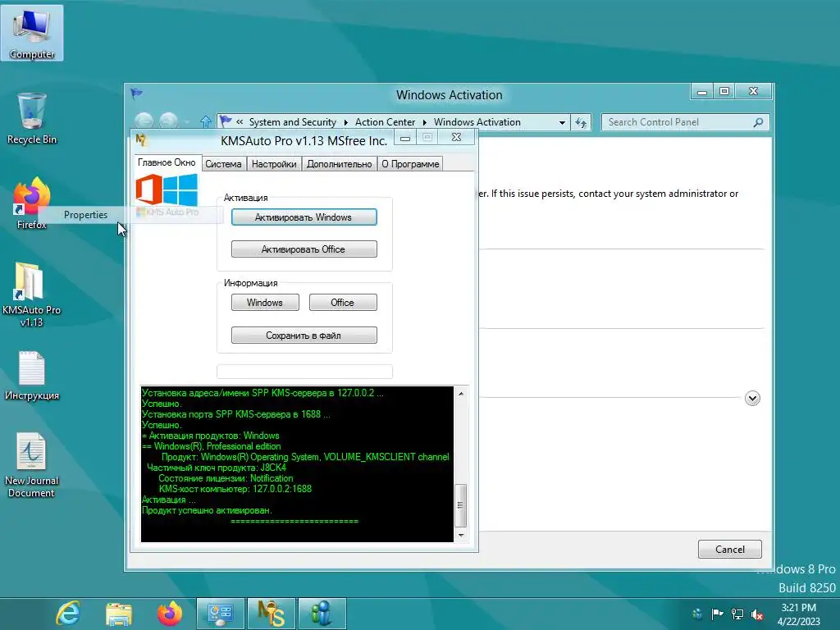The image size is (840, 630).
Task: Click the first system tray icon
Action: (697, 614)
